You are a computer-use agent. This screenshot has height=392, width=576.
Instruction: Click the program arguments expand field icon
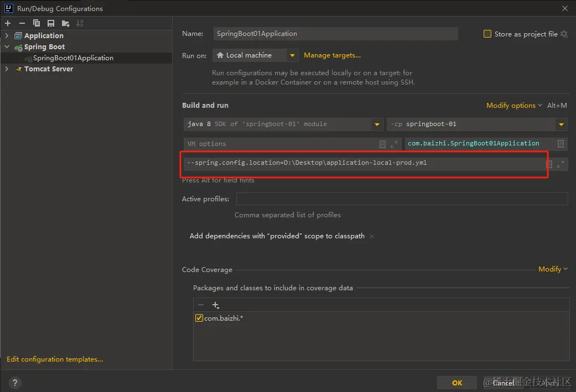560,164
